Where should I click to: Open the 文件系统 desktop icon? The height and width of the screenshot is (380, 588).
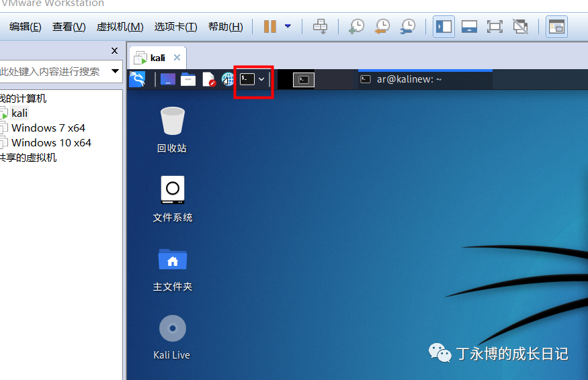(x=173, y=199)
